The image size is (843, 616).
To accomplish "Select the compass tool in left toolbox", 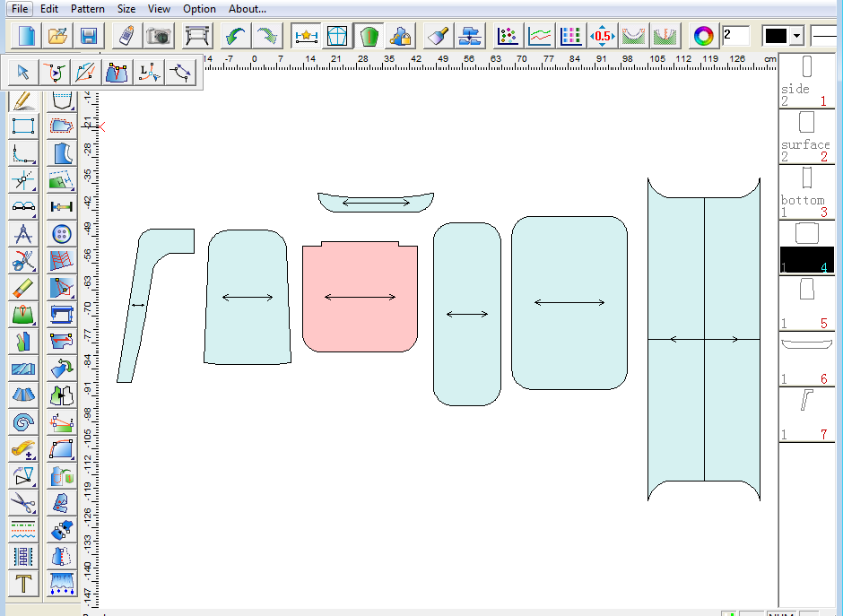I will point(23,234).
